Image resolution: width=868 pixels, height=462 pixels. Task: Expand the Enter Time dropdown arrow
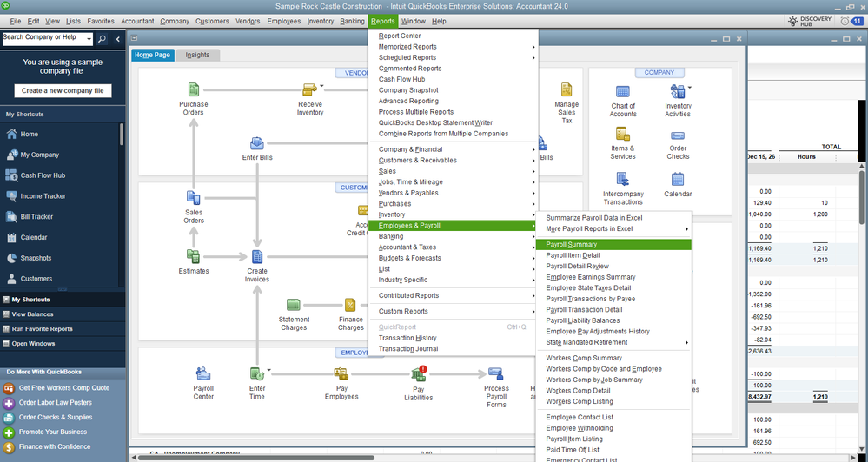[268, 370]
